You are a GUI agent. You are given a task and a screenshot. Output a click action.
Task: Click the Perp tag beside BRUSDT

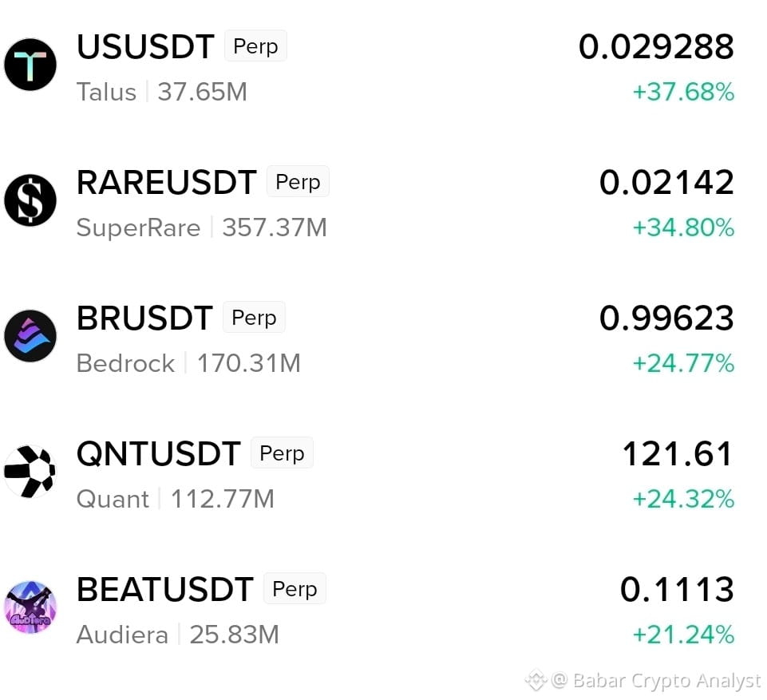click(x=254, y=318)
